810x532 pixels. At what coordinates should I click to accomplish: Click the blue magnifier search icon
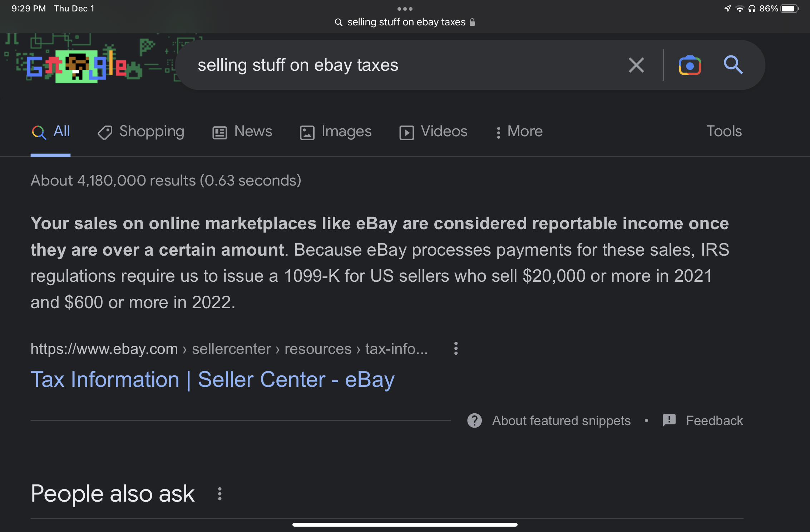tap(733, 65)
